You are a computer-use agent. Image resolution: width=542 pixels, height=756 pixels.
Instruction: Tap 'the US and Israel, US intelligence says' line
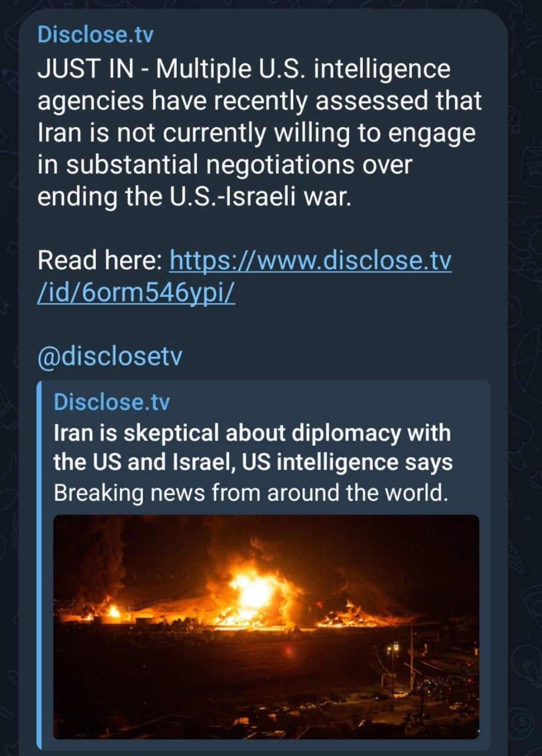[253, 462]
